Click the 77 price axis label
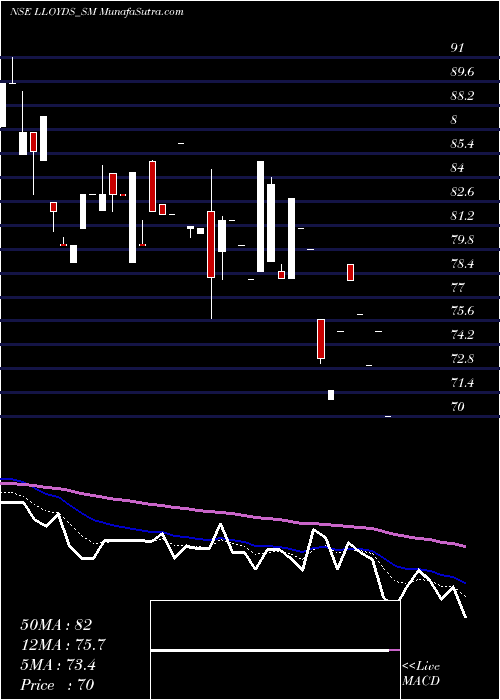This screenshot has width=500, height=700. (457, 288)
